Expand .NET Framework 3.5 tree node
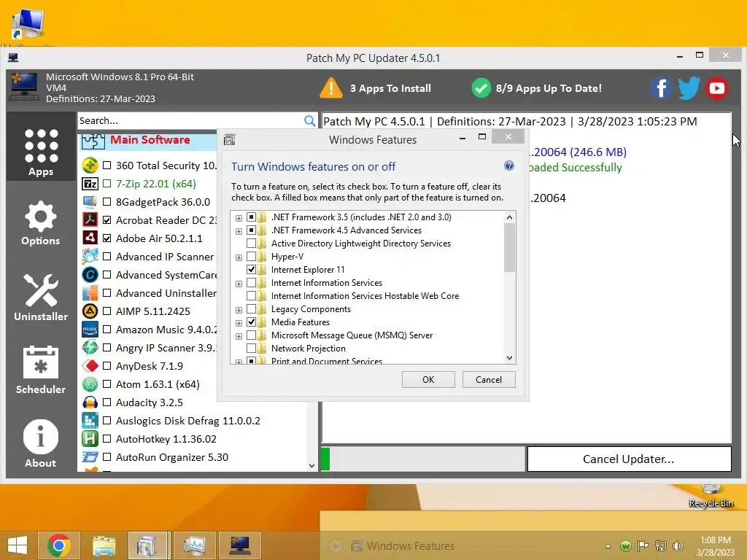 [239, 217]
